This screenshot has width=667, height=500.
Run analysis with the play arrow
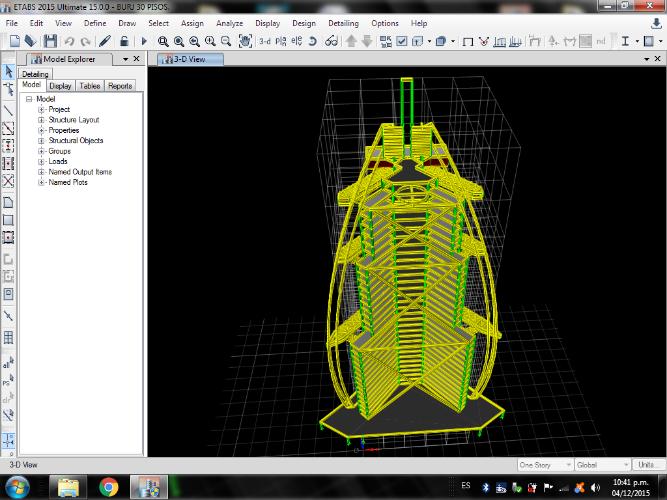click(144, 41)
